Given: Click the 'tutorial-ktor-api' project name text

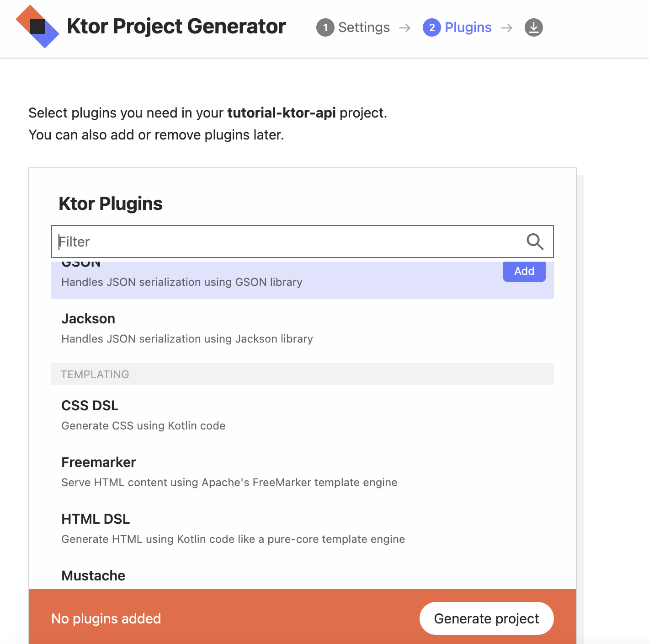Looking at the screenshot, I should (x=282, y=113).
